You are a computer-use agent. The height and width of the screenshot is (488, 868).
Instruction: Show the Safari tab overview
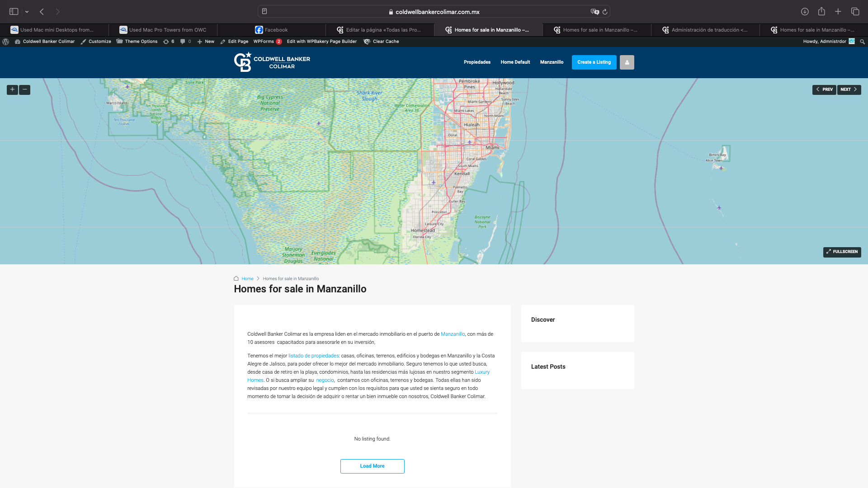click(855, 12)
